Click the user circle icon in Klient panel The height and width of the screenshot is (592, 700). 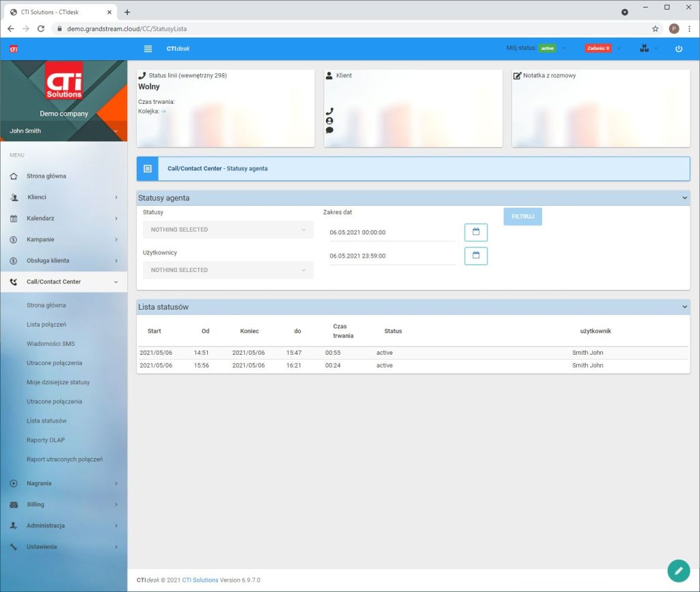[x=329, y=120]
